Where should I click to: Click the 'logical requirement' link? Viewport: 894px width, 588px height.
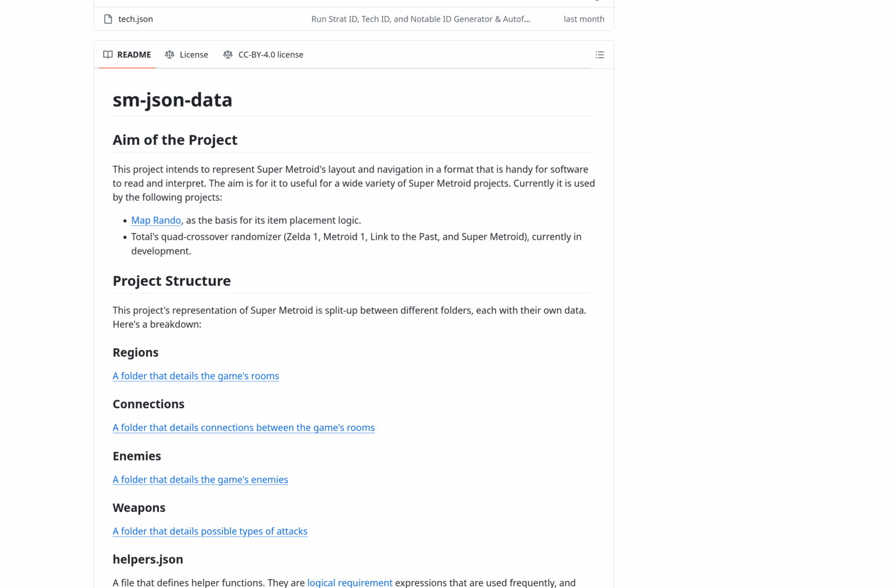[350, 582]
